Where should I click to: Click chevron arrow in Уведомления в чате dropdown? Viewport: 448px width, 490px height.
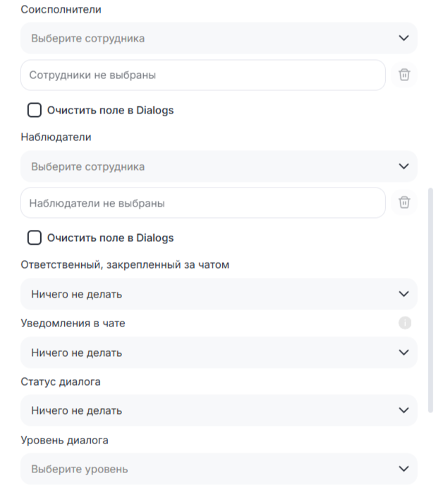pos(404,352)
